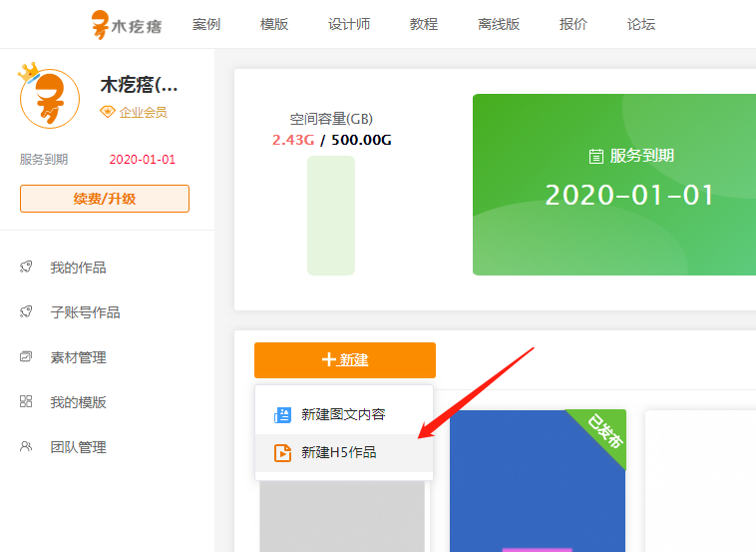Screen dimensions: 756x552
Task: Click the grid icon beside 我的模版
Action: click(x=26, y=401)
